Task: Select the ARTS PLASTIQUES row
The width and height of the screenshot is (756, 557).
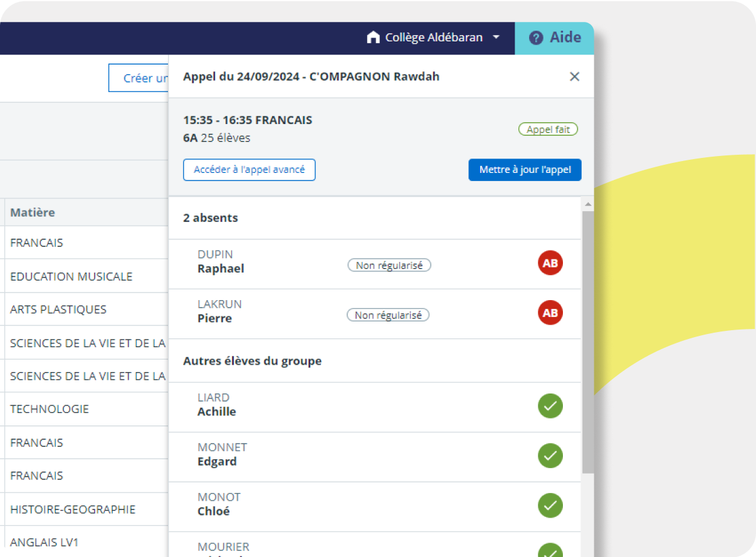Action: pyautogui.click(x=84, y=310)
